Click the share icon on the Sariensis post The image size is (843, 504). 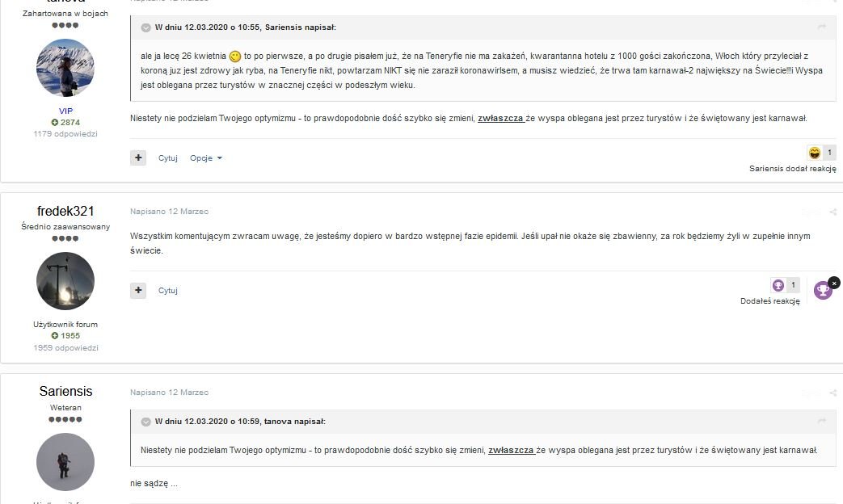pyautogui.click(x=832, y=393)
